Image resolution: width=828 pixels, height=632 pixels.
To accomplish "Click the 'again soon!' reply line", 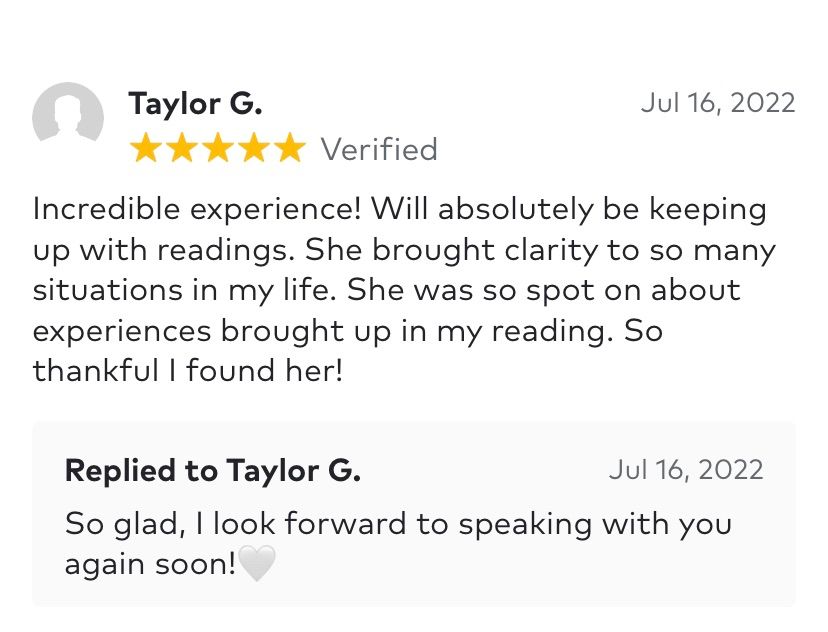I will pyautogui.click(x=150, y=564).
